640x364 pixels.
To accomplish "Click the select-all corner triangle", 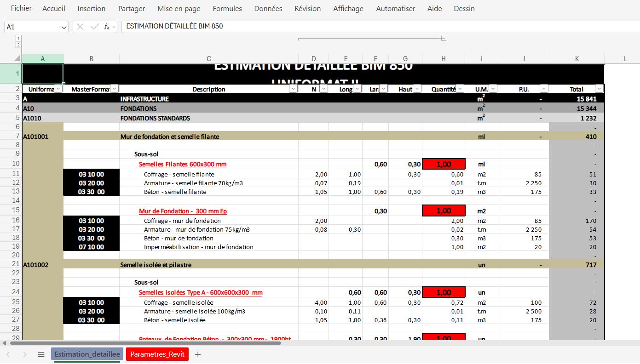I will coord(17,59).
